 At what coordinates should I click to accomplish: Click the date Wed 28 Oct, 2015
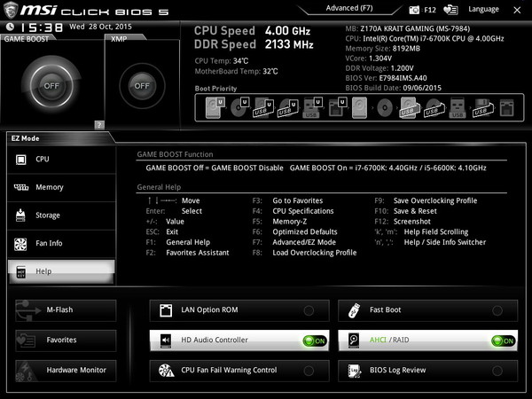pos(100,27)
